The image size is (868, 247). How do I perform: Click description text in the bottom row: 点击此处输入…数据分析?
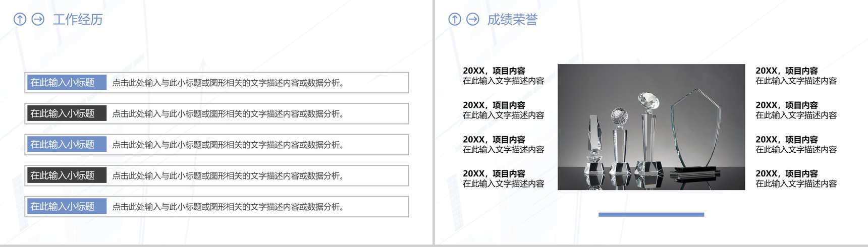(228, 207)
